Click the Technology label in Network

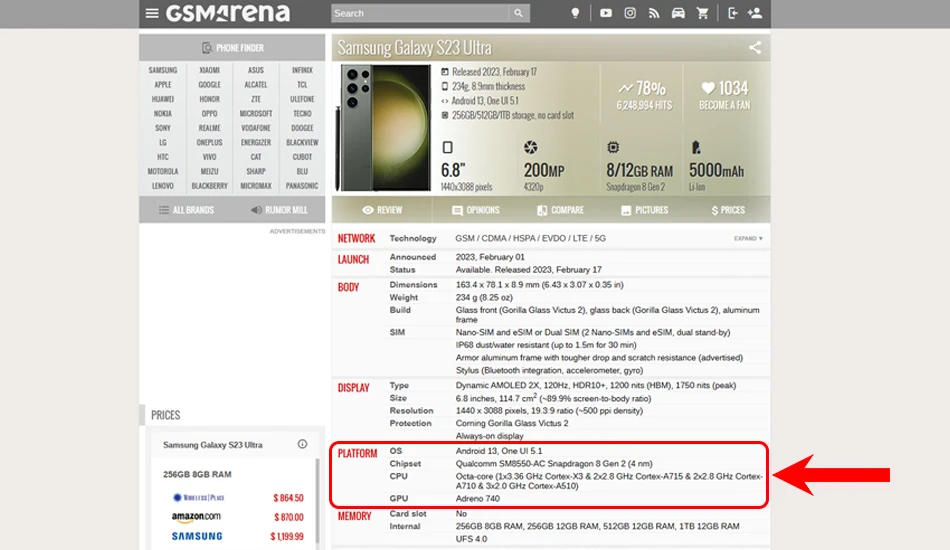click(x=413, y=239)
